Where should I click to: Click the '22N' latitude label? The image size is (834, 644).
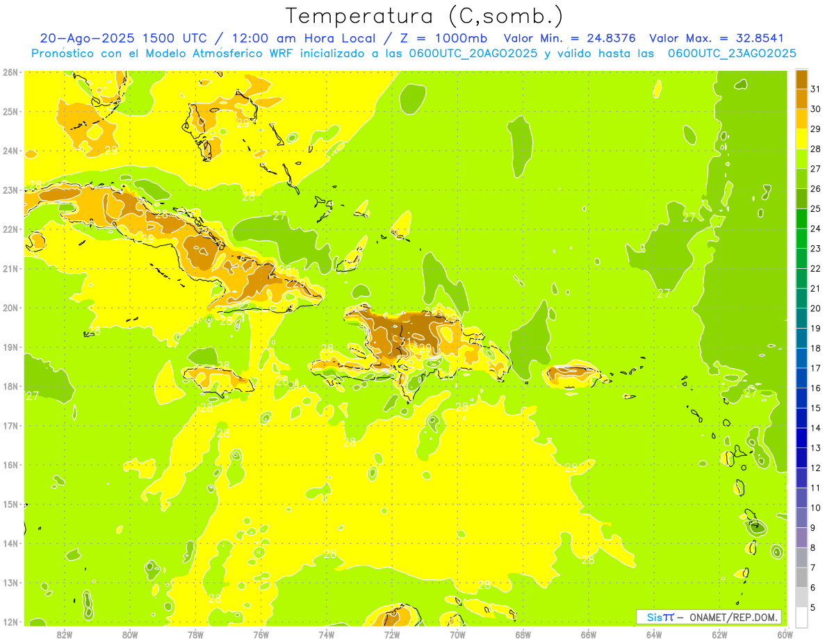(10, 229)
